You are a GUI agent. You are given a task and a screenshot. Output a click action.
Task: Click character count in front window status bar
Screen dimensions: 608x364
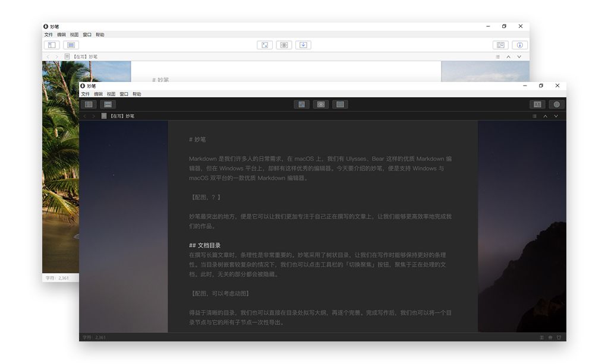pyautogui.click(x=94, y=338)
